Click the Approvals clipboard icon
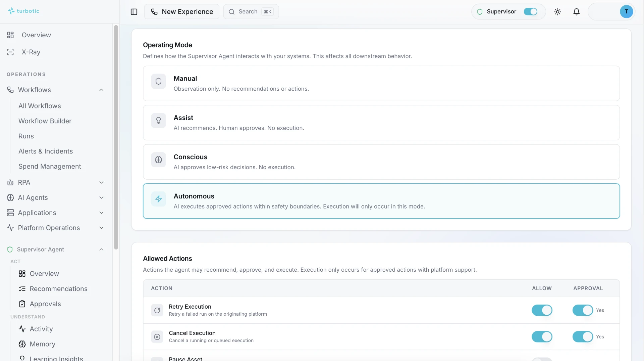Image resolution: width=644 pixels, height=361 pixels. tap(22, 304)
